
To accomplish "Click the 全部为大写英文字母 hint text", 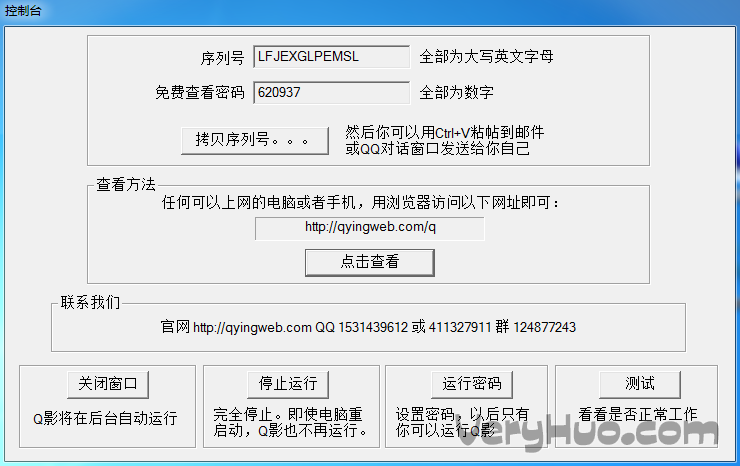I will click(486, 57).
